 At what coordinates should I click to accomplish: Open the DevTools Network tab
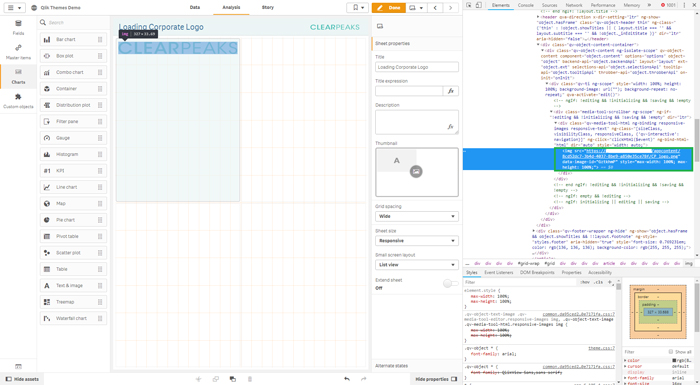[574, 5]
